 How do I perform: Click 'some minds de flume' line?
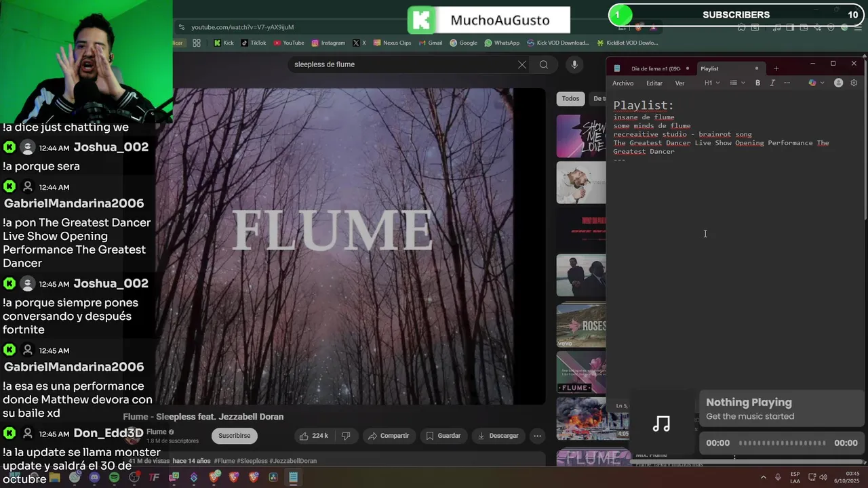coord(652,126)
